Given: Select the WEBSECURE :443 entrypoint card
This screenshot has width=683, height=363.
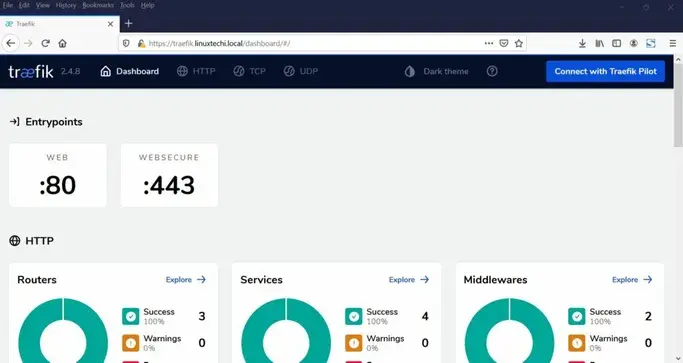Looking at the screenshot, I should 169,175.
